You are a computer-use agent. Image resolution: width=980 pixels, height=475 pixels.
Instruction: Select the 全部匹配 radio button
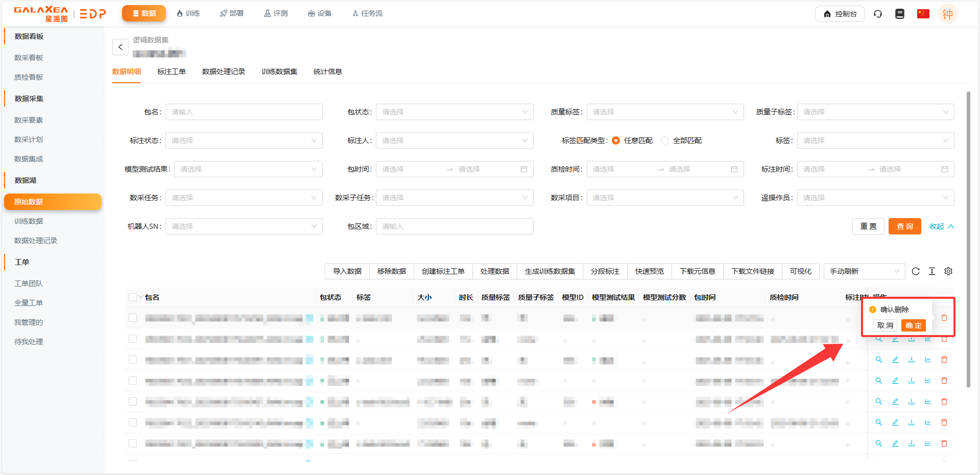pyautogui.click(x=665, y=140)
